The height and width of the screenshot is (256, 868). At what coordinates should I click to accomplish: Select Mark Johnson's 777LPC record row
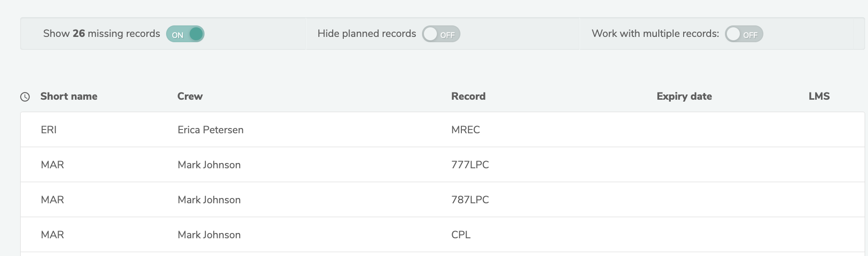pyautogui.click(x=576, y=165)
